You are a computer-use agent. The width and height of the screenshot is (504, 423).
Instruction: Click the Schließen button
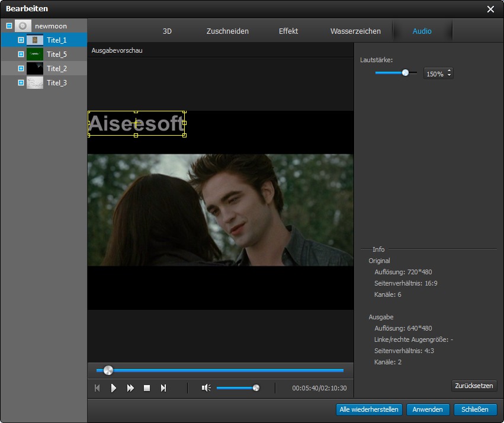[x=475, y=409]
